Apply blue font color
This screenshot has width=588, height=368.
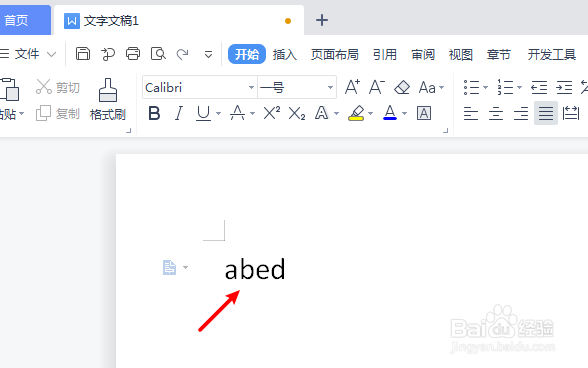pos(390,113)
